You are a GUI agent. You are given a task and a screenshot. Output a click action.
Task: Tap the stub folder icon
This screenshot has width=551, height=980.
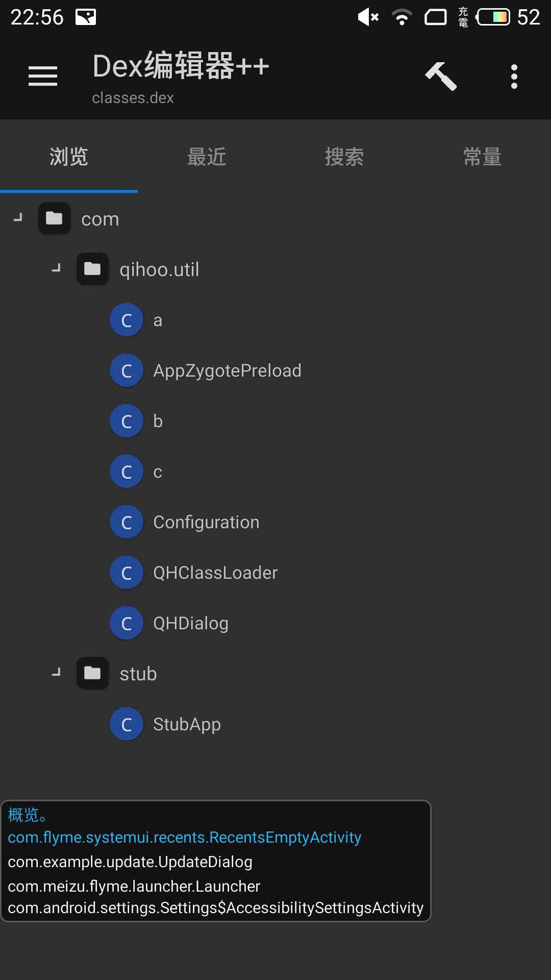[92, 673]
